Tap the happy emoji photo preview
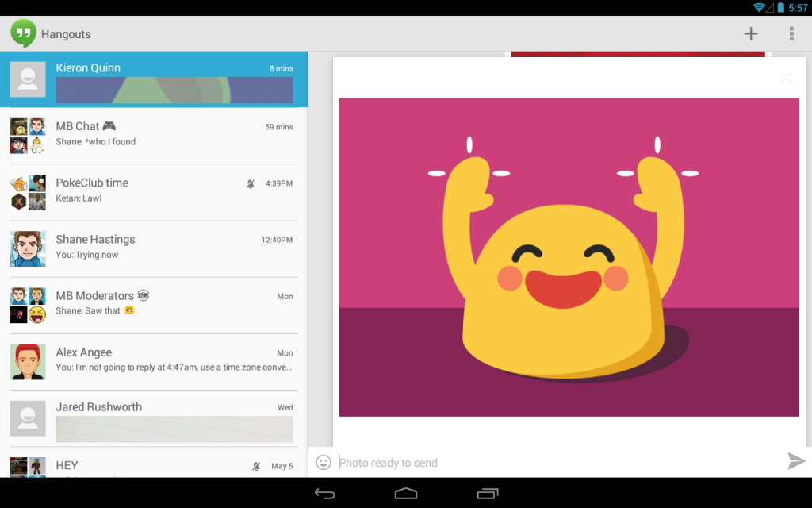This screenshot has width=812, height=508. point(569,257)
